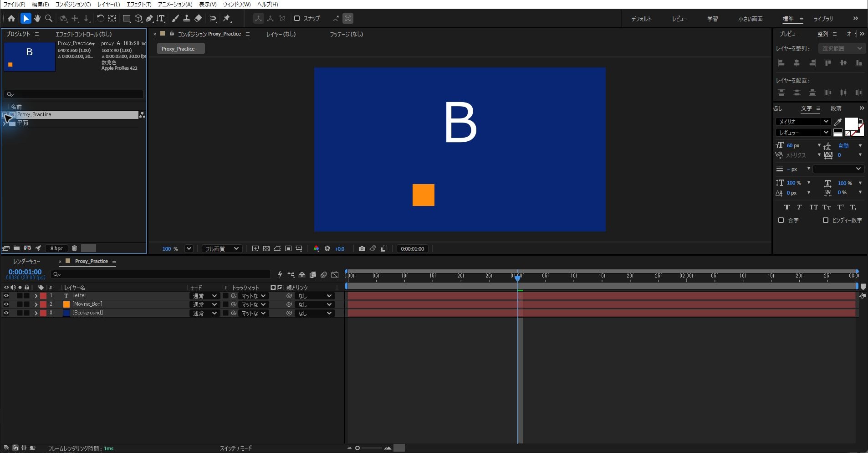The image size is (868, 453).
Task: Click the Faux Bold text style icon
Action: click(786, 207)
